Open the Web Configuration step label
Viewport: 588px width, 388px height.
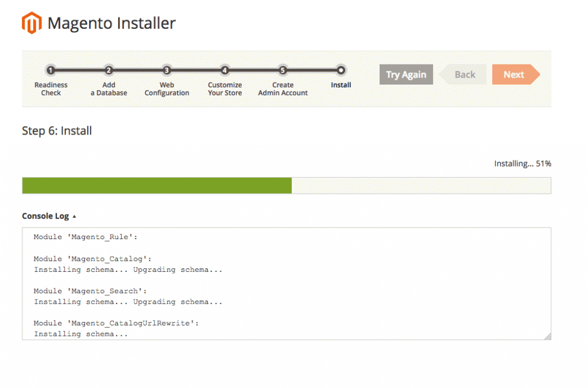pos(167,89)
